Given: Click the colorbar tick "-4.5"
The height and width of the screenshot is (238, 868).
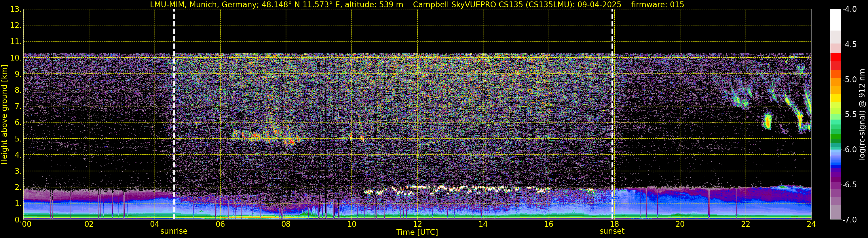Looking at the screenshot, I should coord(849,44).
